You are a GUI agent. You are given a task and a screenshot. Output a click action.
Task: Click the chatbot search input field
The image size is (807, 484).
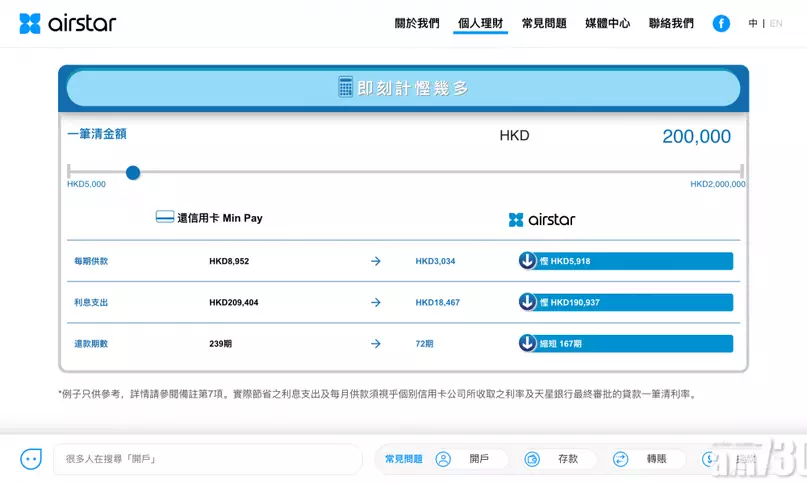coord(208,459)
